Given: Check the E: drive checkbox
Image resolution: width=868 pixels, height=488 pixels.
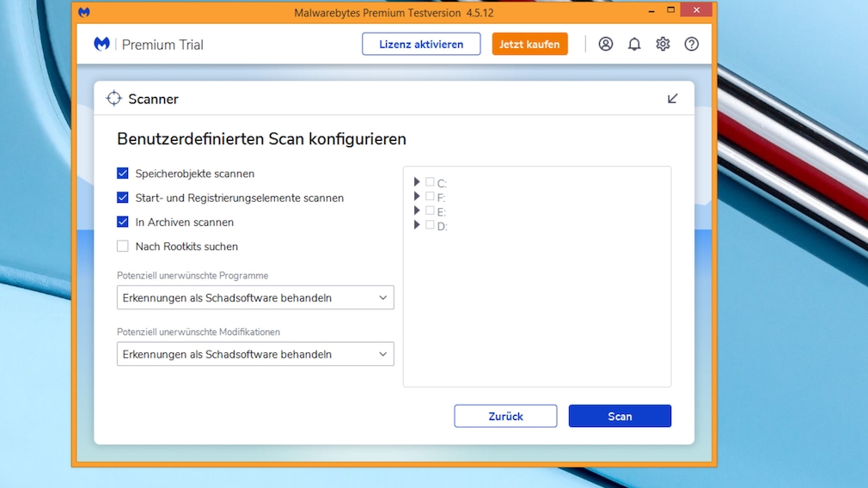Looking at the screenshot, I should pyautogui.click(x=430, y=210).
